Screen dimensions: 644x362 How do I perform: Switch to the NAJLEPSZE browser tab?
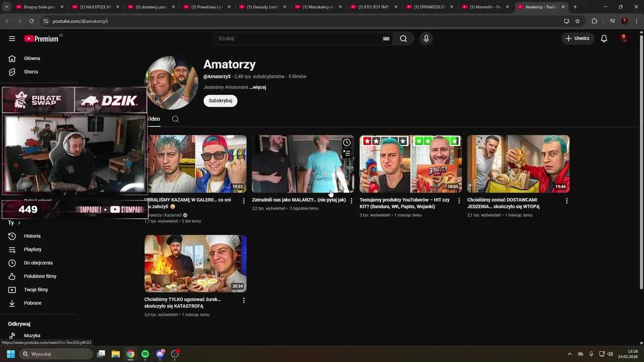(x=95, y=7)
